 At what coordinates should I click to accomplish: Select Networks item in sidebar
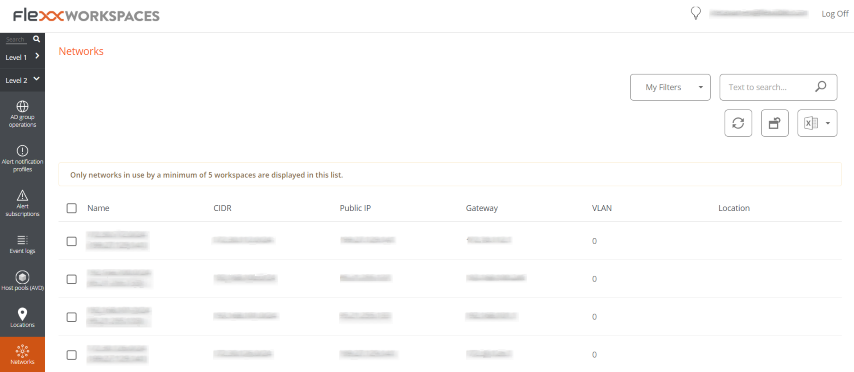[22, 355]
